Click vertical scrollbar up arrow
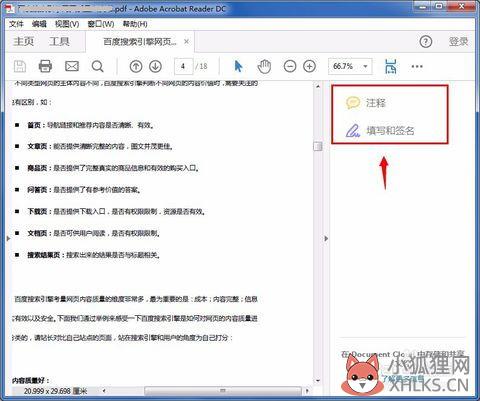The height and width of the screenshot is (401, 480). point(318,86)
